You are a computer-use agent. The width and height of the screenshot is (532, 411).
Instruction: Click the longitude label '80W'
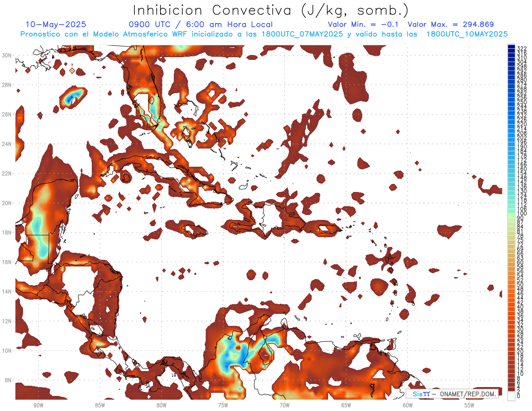(x=161, y=405)
